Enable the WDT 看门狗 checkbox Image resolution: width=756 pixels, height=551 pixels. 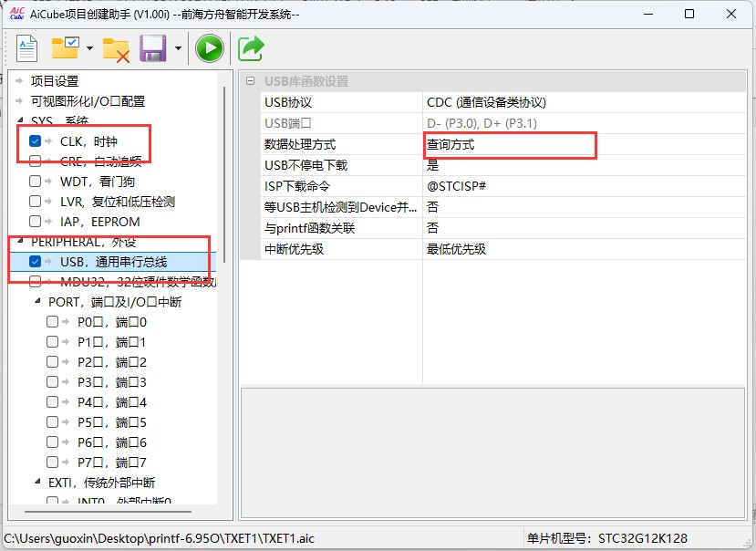[x=35, y=181]
